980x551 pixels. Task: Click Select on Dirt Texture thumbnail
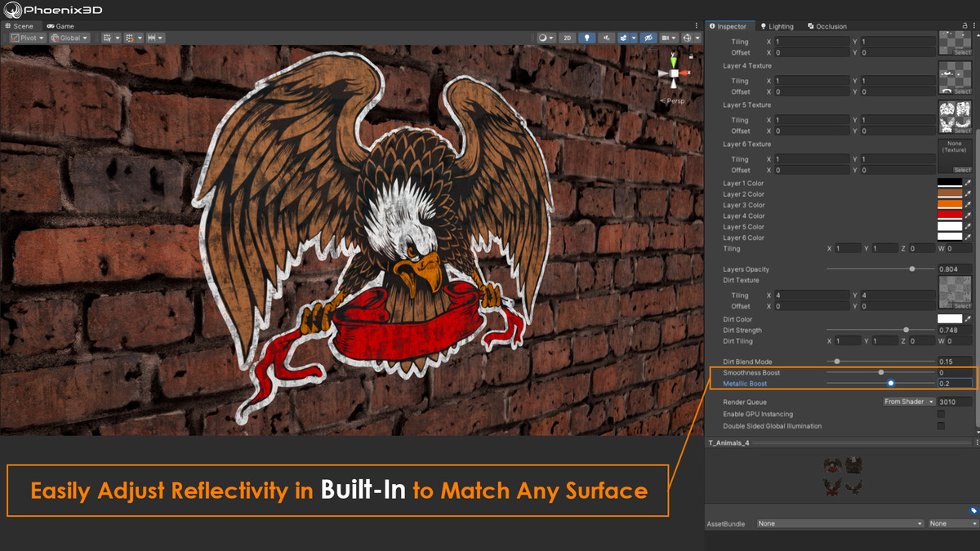(962, 304)
